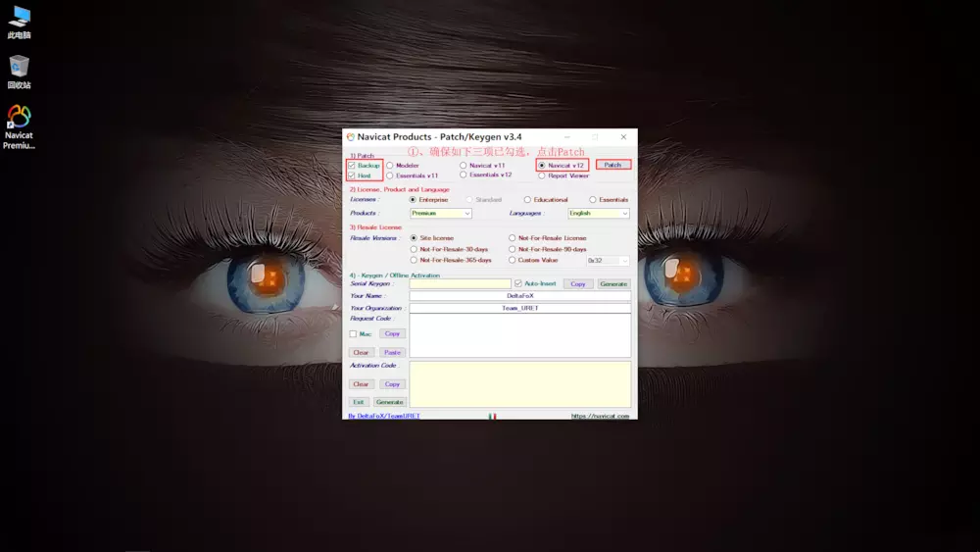Open the custom value 0x32 dropdown
980x552 pixels.
(608, 260)
